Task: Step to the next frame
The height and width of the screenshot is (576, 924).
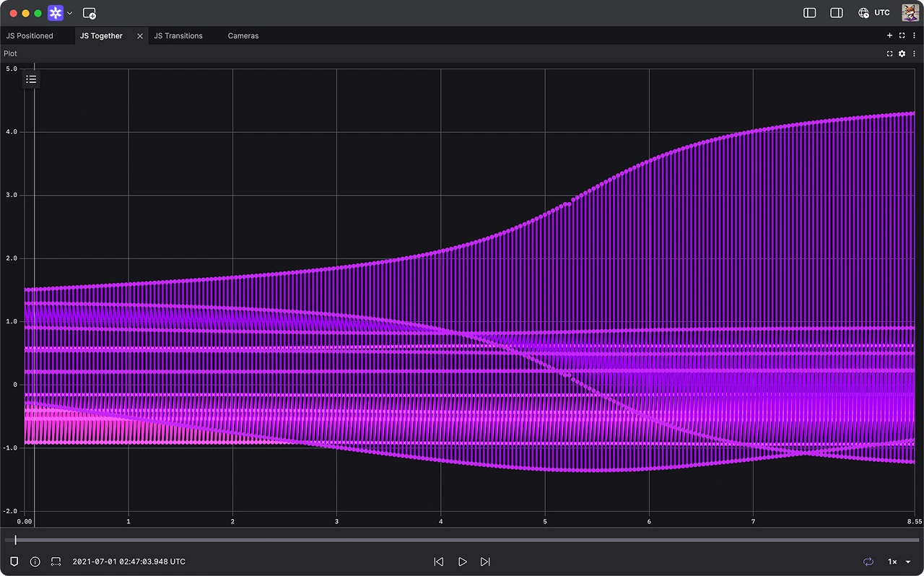Action: [x=485, y=562]
